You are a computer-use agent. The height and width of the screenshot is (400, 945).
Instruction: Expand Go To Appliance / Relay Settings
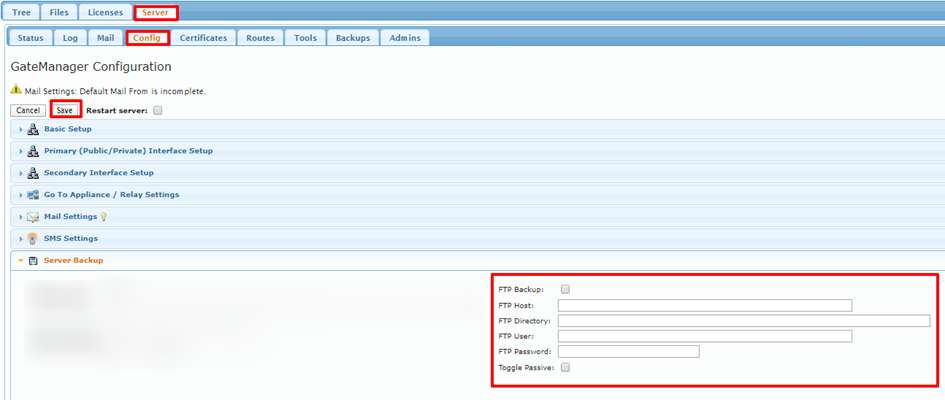pos(477,195)
